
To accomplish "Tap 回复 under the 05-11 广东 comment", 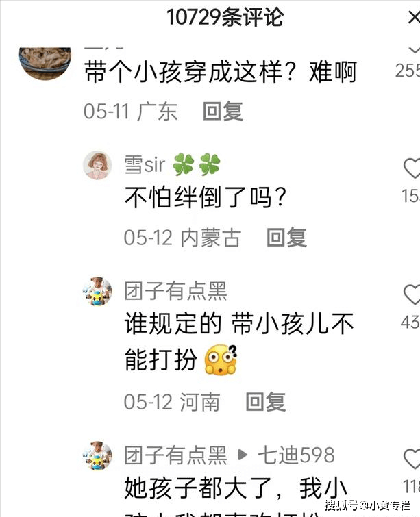I will tap(223, 111).
